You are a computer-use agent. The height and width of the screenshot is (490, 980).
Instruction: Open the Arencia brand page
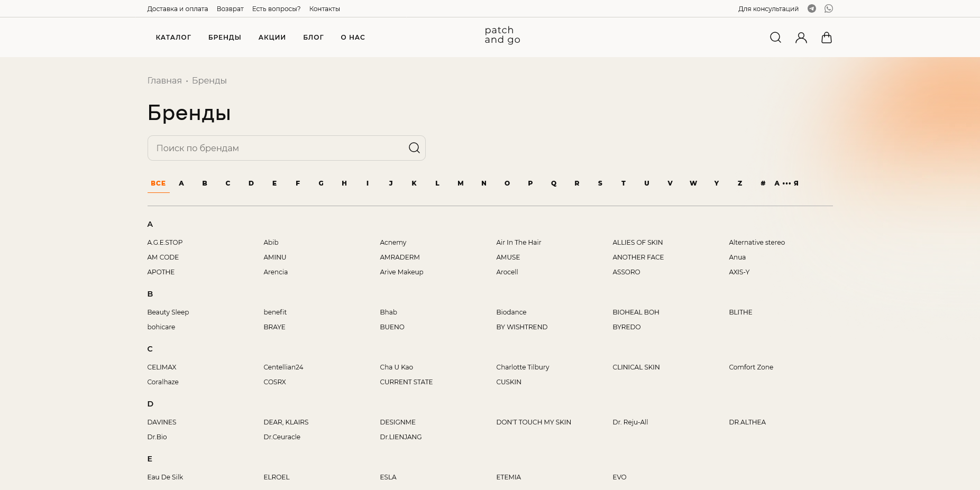[x=276, y=272]
